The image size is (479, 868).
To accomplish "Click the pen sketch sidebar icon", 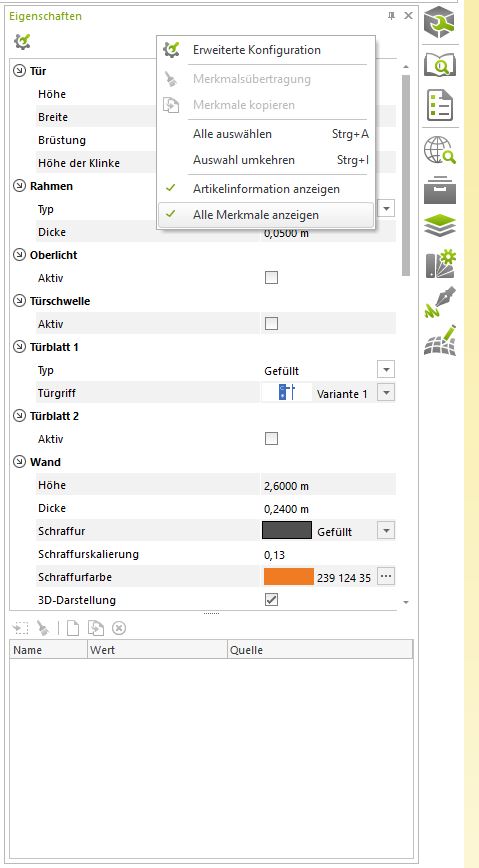I will coord(440,302).
